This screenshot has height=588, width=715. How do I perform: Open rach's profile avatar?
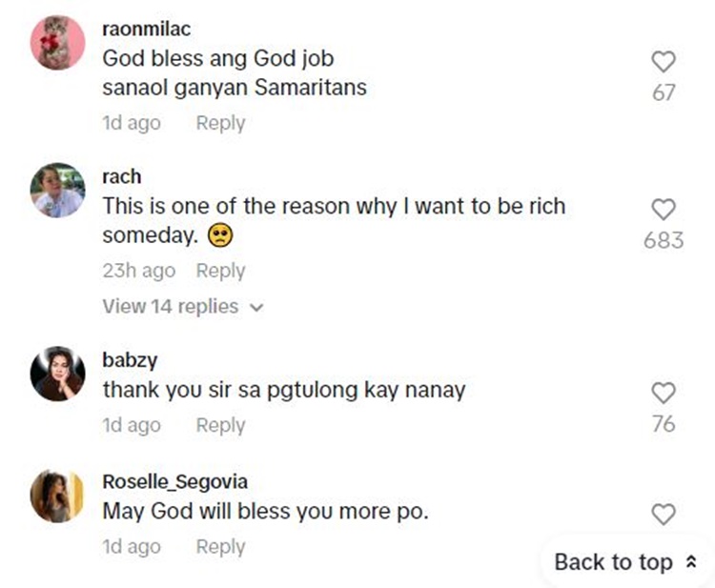pos(58,190)
